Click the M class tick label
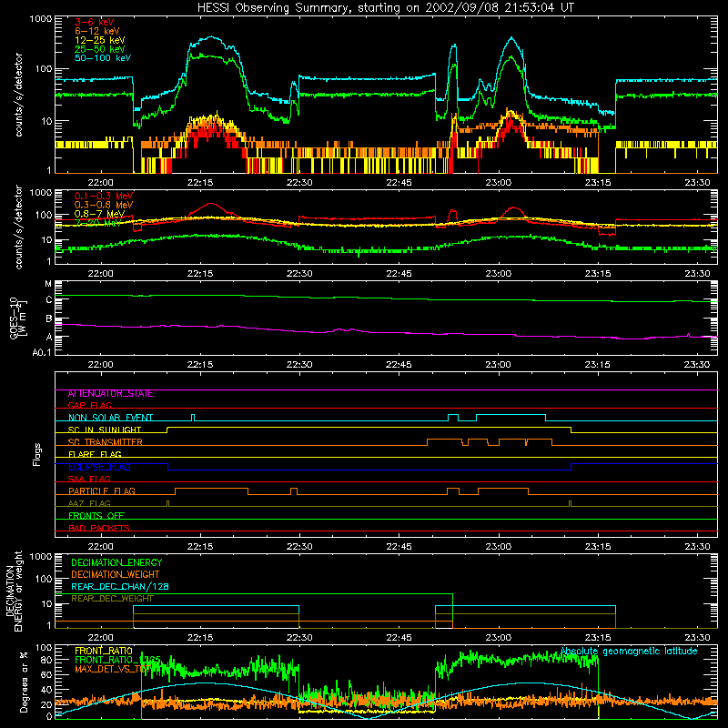Viewport: 728px width, 728px height. pos(48,284)
